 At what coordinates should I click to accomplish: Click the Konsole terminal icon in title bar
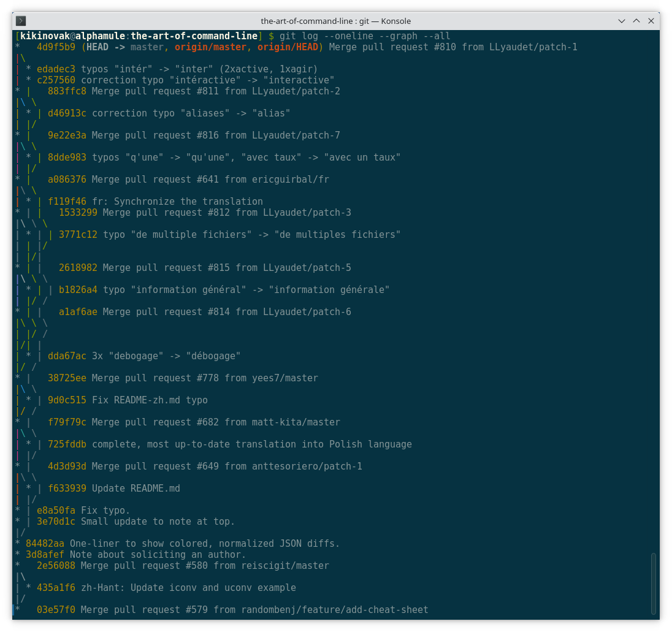pyautogui.click(x=21, y=21)
